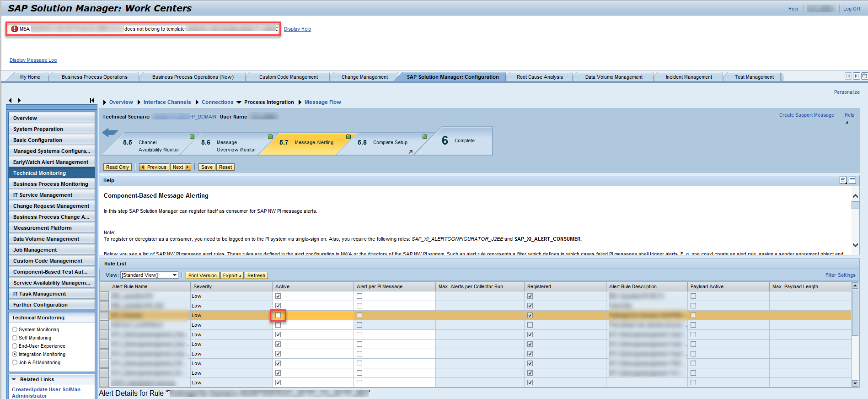Collapse the Related Links section
Viewport: 868px width, 399px height.
pos(14,379)
